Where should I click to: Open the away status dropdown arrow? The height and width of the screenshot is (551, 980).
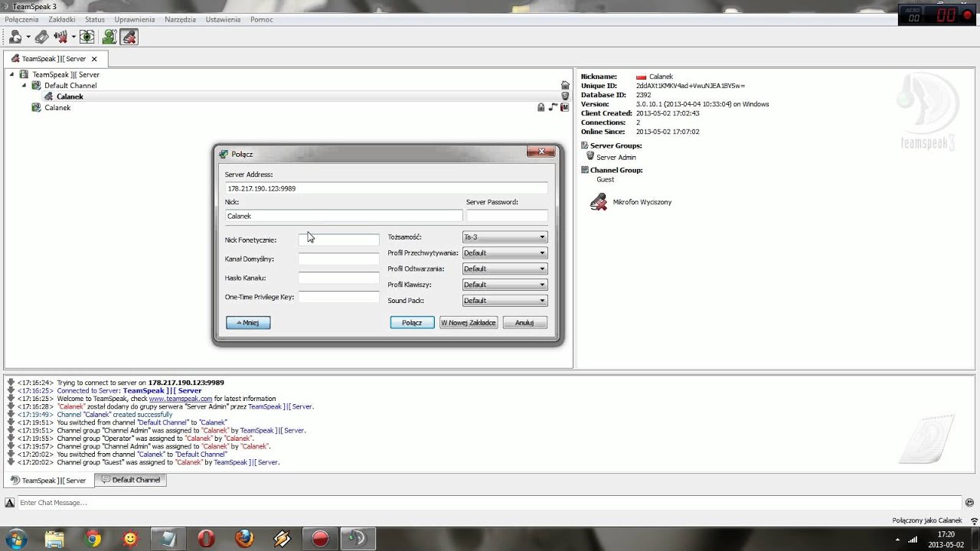(x=73, y=37)
